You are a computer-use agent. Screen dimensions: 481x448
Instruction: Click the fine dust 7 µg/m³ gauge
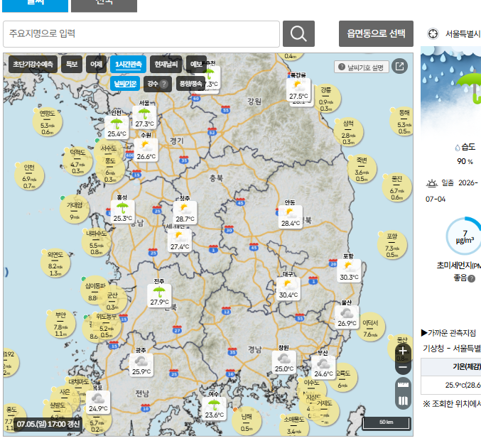tap(465, 236)
